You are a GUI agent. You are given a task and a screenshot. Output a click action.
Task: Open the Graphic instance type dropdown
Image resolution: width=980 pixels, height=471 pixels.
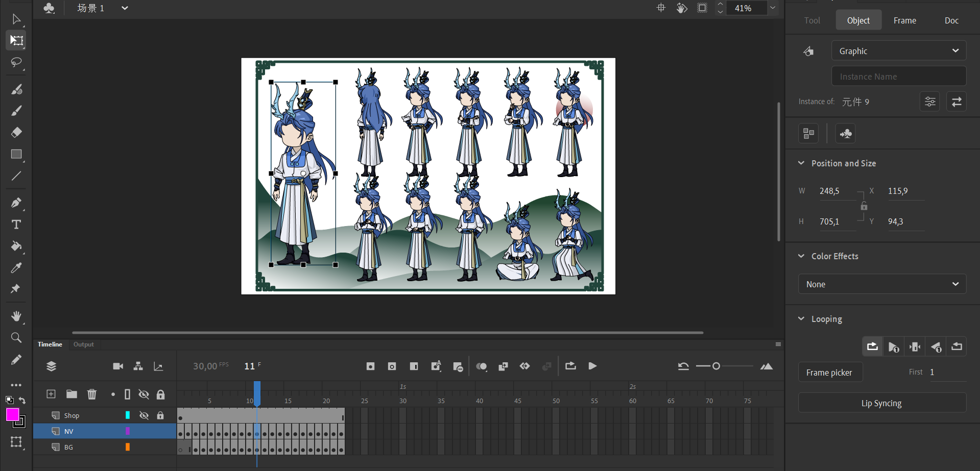point(898,51)
